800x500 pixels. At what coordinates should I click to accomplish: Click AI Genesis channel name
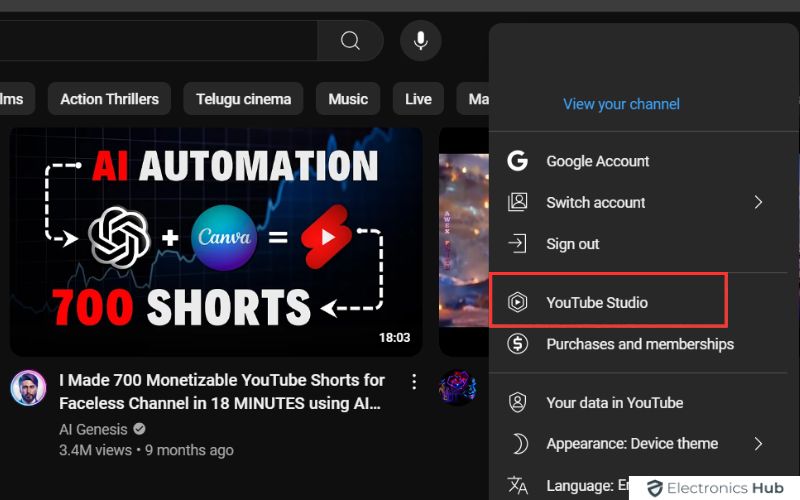click(x=93, y=430)
